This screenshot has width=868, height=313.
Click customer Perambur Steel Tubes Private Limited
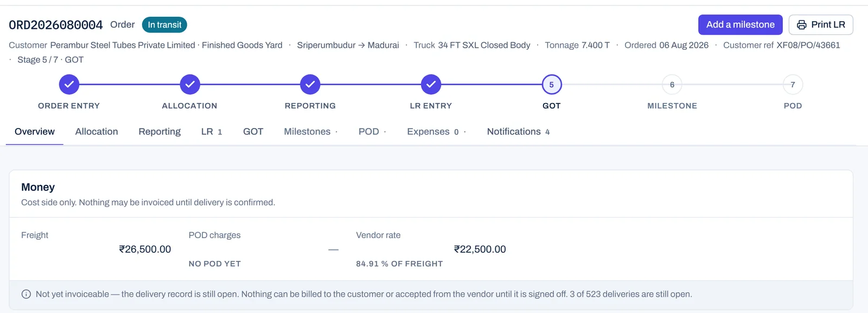click(x=123, y=45)
